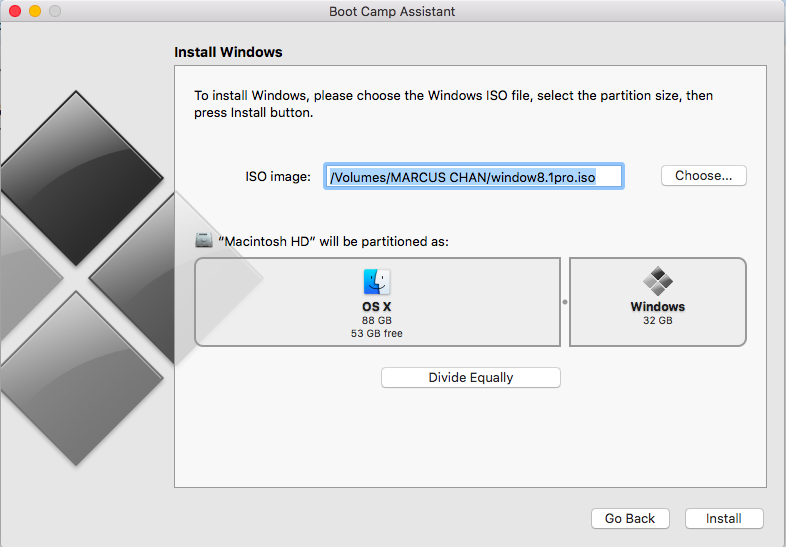The width and height of the screenshot is (786, 547).
Task: Click the red close window button
Action: pos(15,11)
